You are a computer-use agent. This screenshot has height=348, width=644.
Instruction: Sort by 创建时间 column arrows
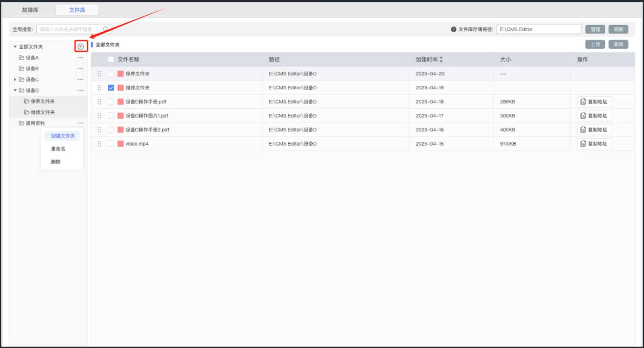point(441,60)
